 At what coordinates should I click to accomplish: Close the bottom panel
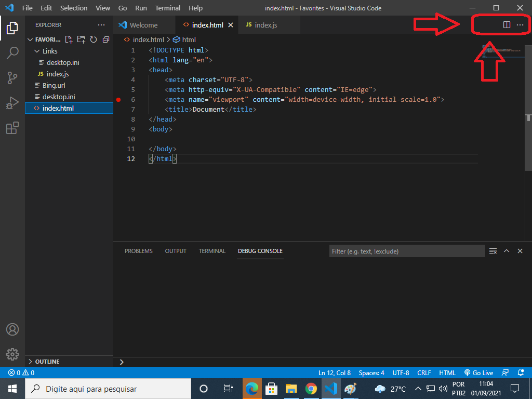520,251
